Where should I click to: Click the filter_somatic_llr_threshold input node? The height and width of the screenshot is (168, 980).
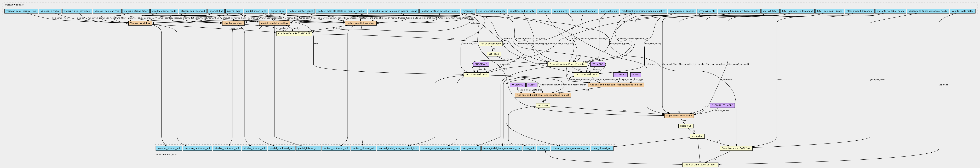797,11
